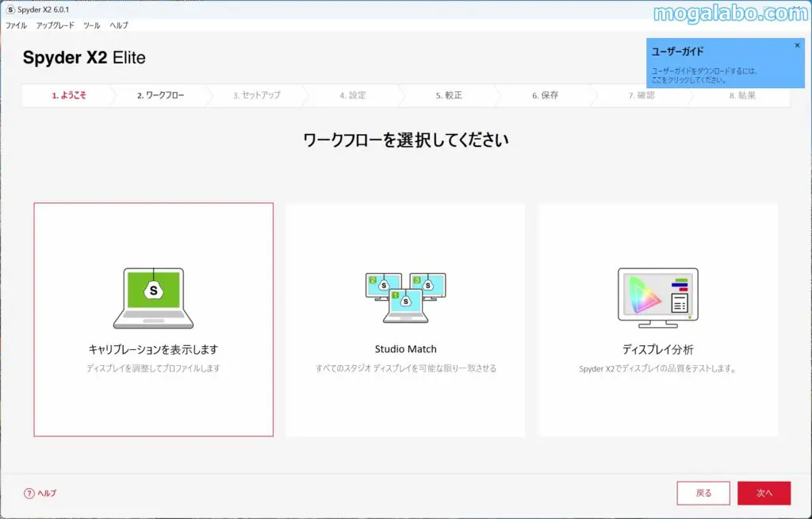Jump to the 5. 較正 step
This screenshot has height=519, width=812.
click(x=449, y=95)
